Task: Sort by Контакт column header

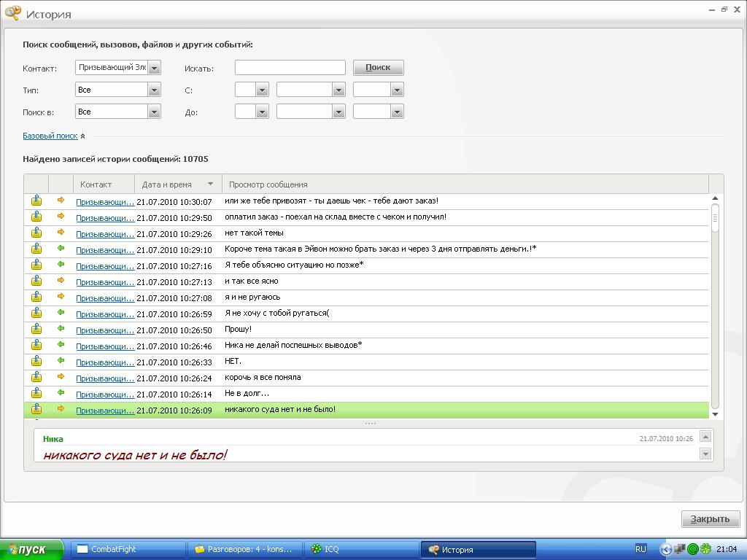Action: click(104, 184)
